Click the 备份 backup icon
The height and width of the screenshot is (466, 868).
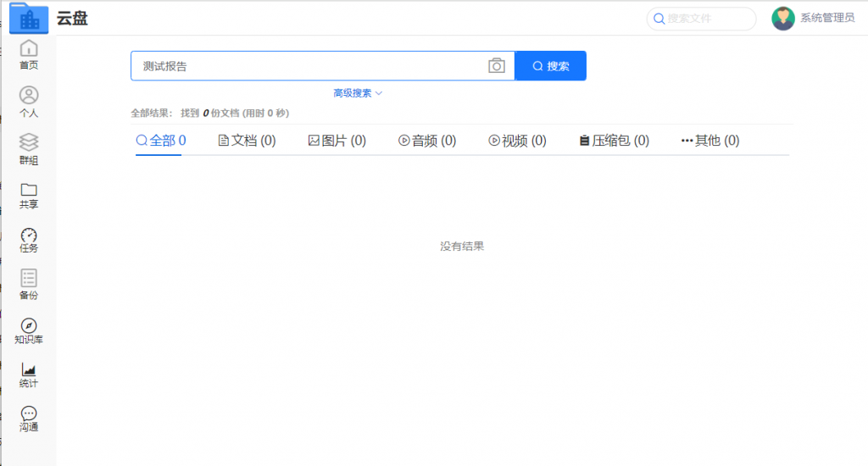tap(29, 279)
